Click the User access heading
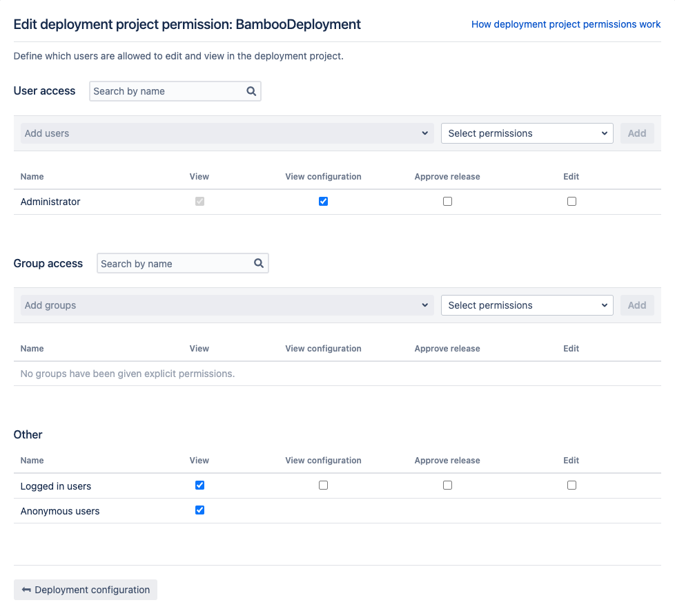This screenshot has height=616, width=675. (44, 91)
